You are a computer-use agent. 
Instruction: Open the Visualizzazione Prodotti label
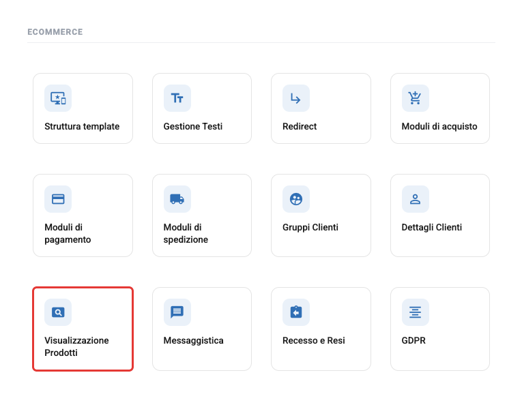pos(76,346)
